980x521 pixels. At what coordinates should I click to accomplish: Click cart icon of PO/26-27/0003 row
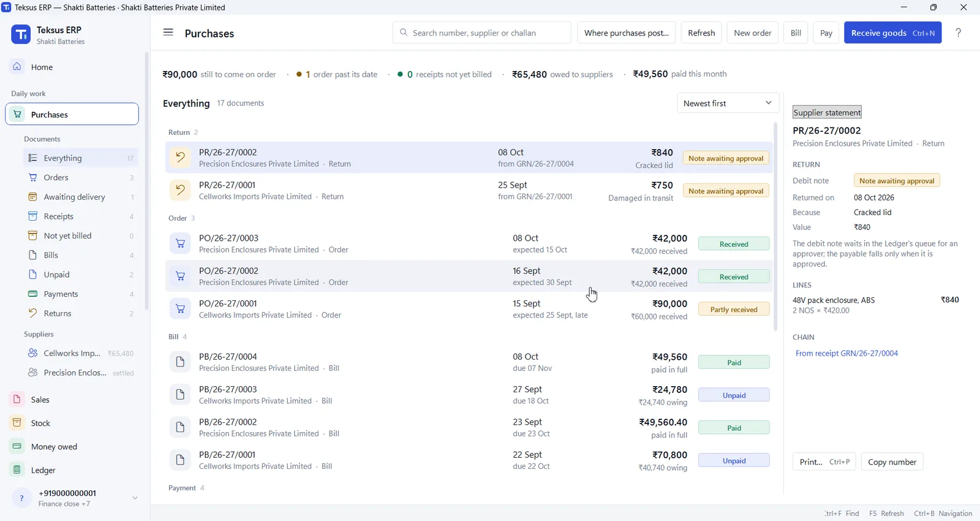pos(180,243)
